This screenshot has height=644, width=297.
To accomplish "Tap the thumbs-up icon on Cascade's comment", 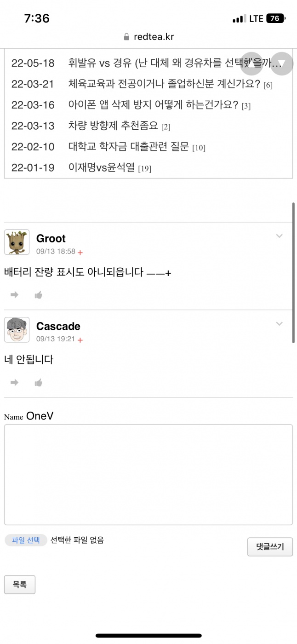I will (x=39, y=382).
